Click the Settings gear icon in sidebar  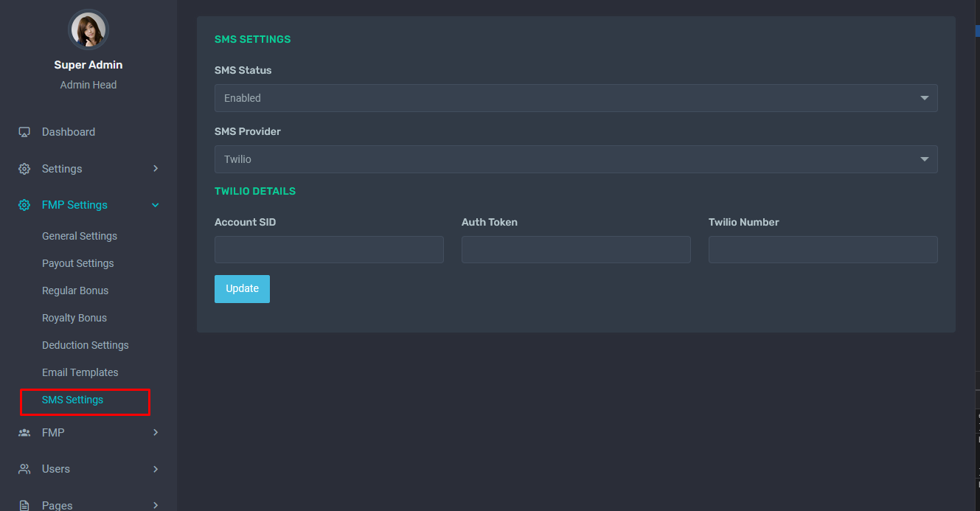coord(24,169)
